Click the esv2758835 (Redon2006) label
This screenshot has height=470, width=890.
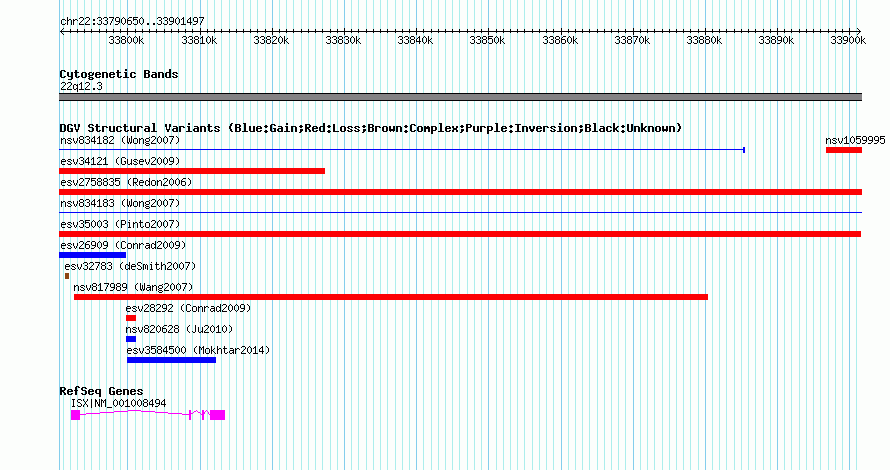(126, 182)
